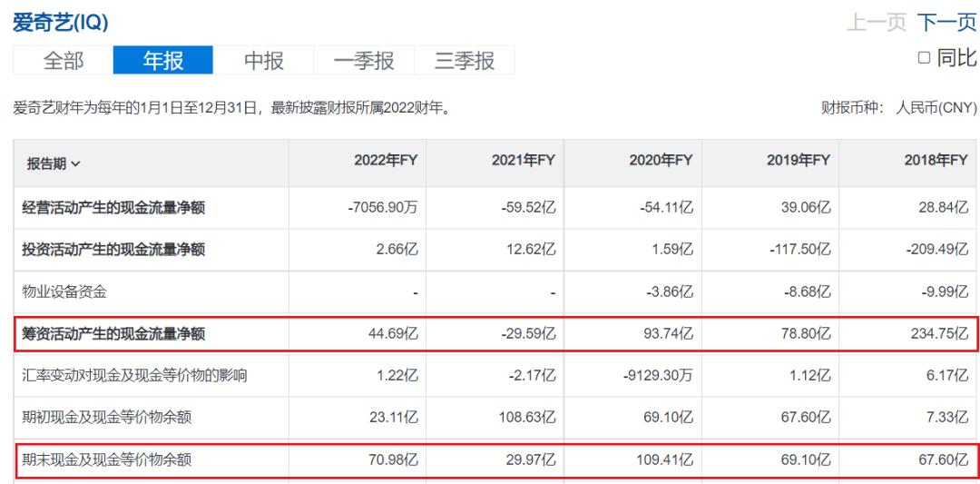Screen dimensions: 980x484
Task: Select the 年报 tab
Action: [x=163, y=61]
